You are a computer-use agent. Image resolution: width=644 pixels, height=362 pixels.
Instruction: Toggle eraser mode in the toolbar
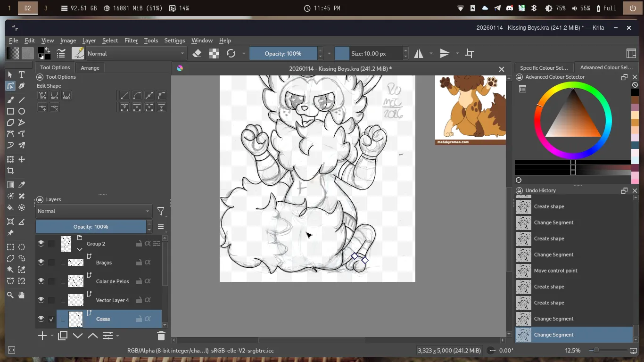(197, 54)
